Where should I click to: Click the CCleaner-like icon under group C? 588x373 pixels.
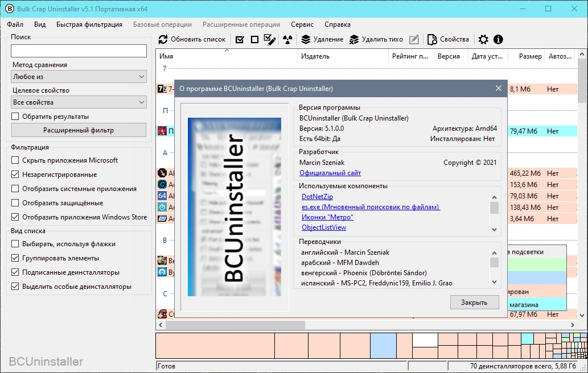pyautogui.click(x=162, y=314)
